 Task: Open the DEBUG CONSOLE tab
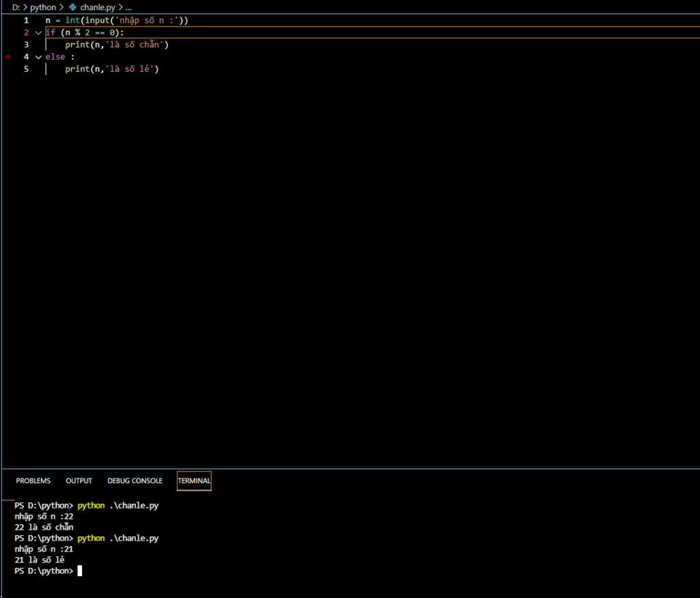[x=135, y=480]
